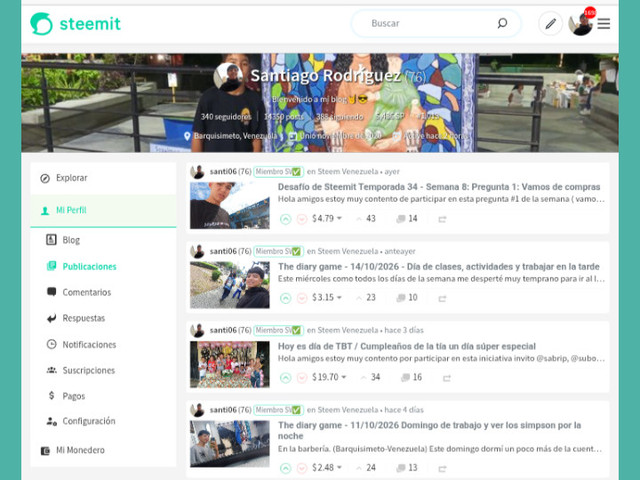This screenshot has height=480, width=640.
Task: Resteem the Desafío de Steemit post
Action: pyautogui.click(x=442, y=220)
